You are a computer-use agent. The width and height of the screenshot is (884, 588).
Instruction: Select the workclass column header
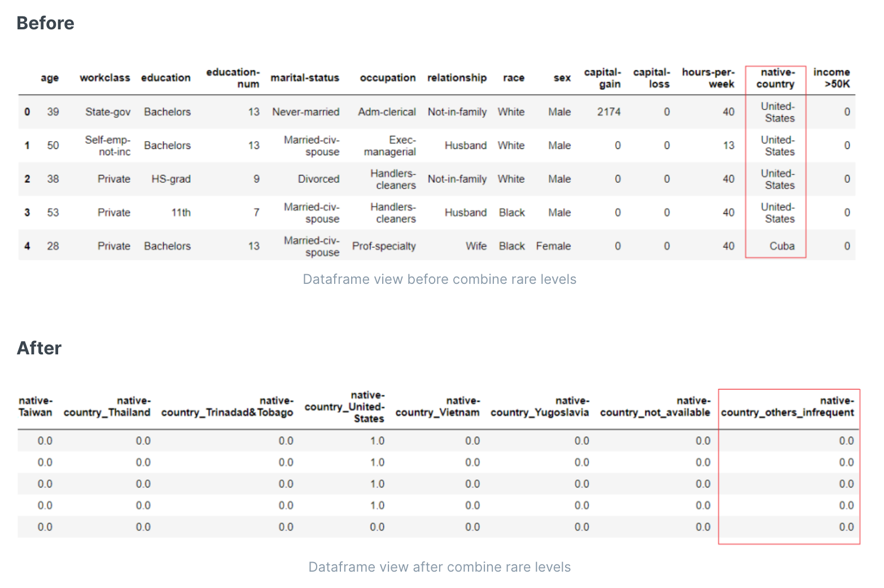[104, 78]
